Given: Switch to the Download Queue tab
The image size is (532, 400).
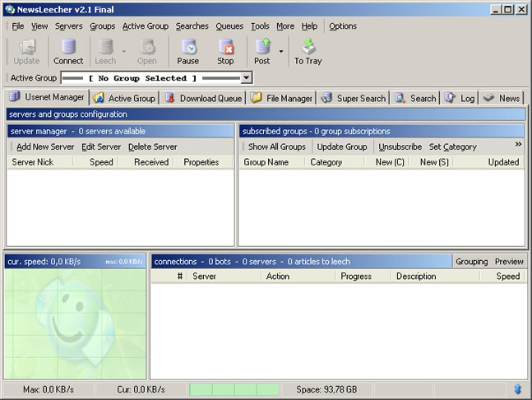Looking at the screenshot, I should (204, 98).
